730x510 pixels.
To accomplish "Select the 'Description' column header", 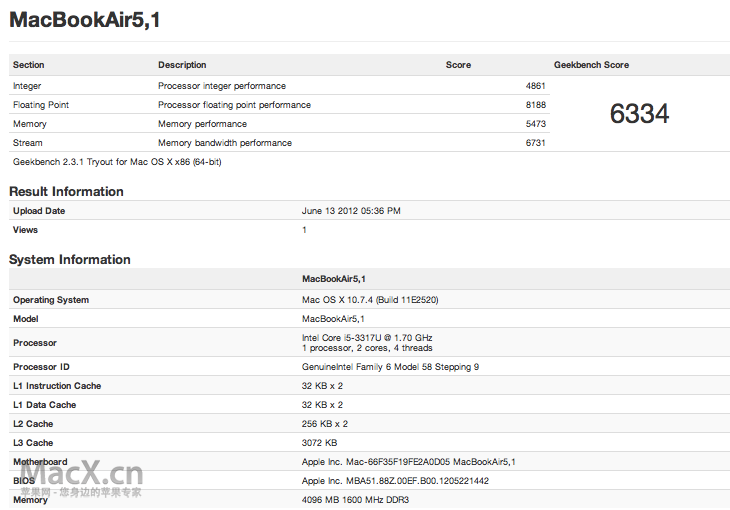I will 182,65.
